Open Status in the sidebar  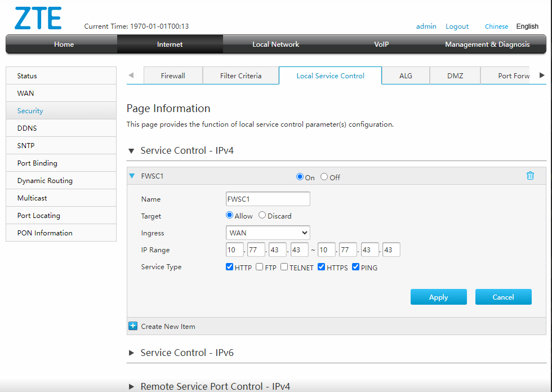tap(61, 75)
